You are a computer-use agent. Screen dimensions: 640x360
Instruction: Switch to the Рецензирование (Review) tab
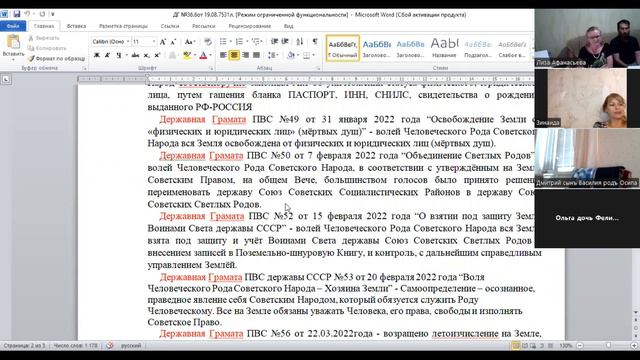click(x=250, y=26)
